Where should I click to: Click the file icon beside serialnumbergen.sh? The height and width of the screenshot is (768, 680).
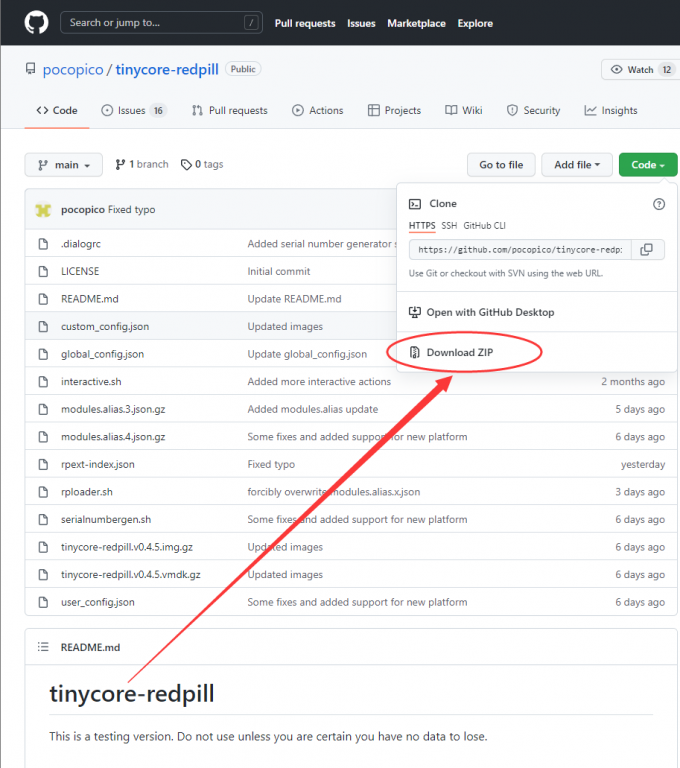click(43, 520)
